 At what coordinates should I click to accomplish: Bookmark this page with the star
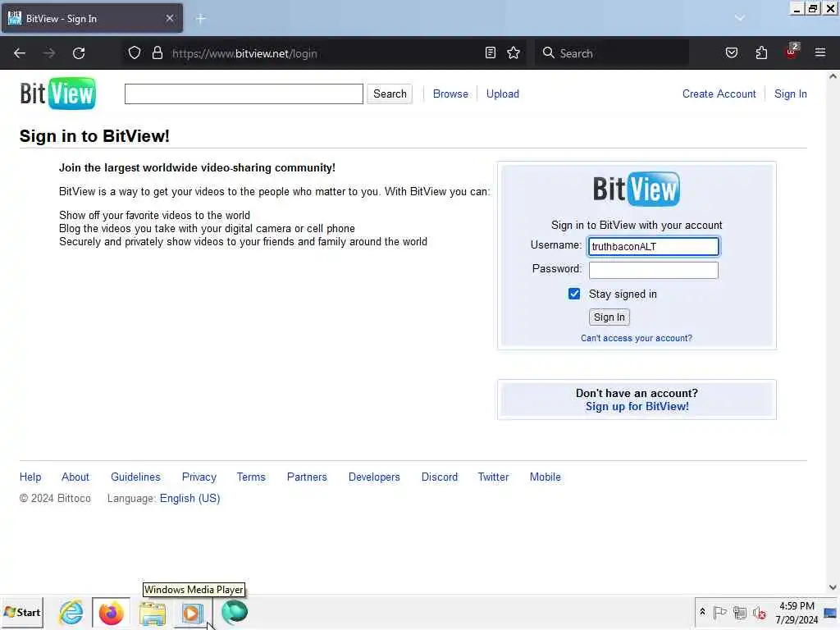(514, 52)
